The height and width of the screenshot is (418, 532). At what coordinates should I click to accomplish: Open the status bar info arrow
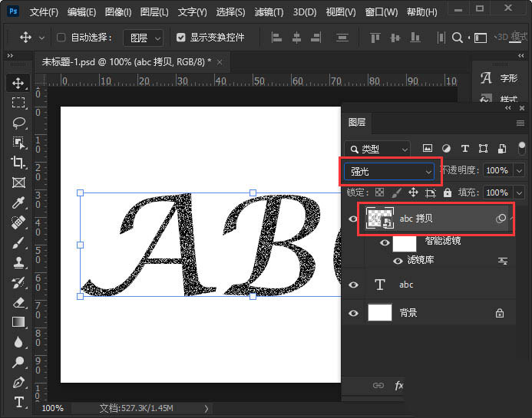coord(206,409)
